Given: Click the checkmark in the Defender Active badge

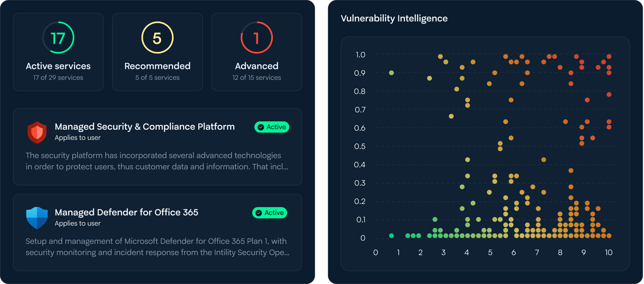Looking at the screenshot, I should (258, 213).
